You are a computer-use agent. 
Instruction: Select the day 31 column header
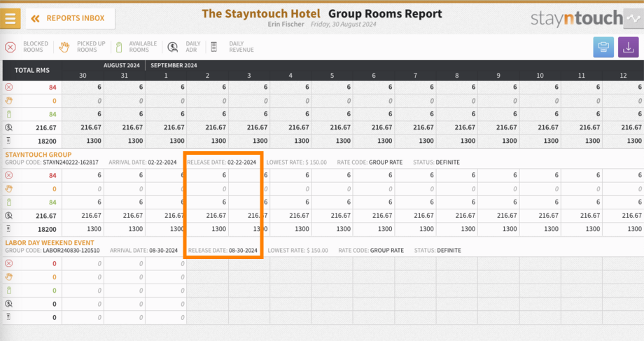tap(125, 76)
